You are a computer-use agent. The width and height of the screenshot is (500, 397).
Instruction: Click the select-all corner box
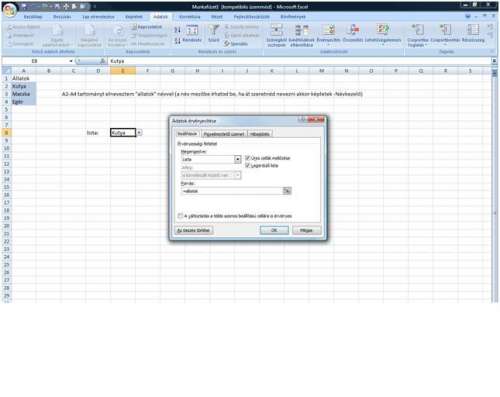tap(6, 71)
